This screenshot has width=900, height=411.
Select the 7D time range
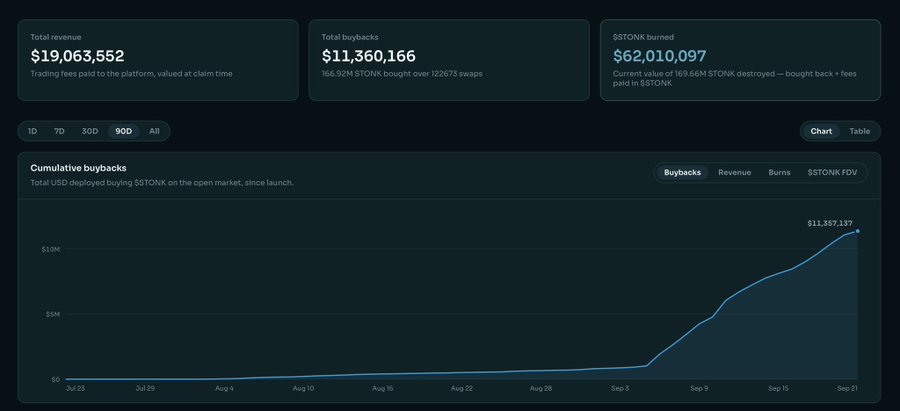click(x=59, y=131)
